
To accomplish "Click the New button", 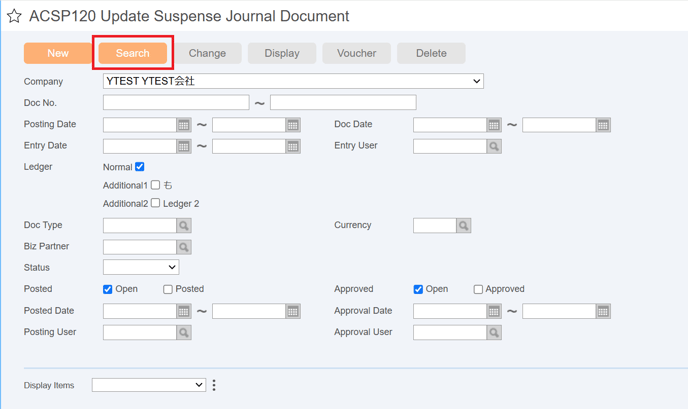I will pos(58,53).
